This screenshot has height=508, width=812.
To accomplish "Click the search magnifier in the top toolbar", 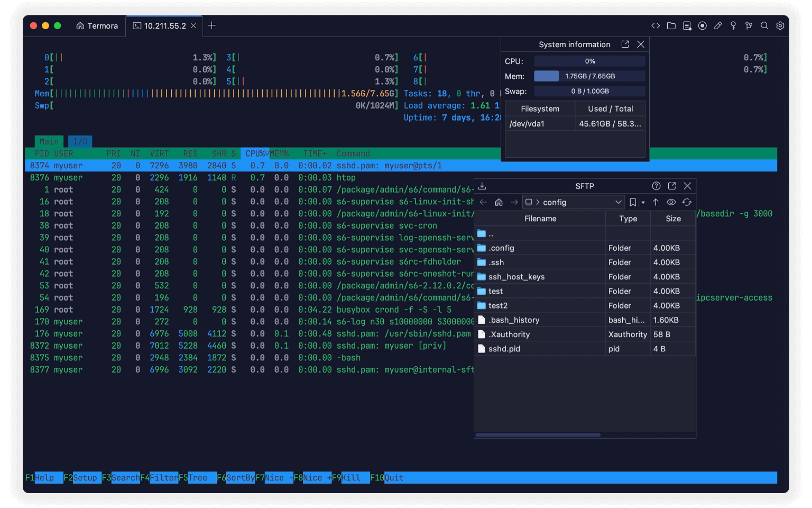I will click(764, 25).
